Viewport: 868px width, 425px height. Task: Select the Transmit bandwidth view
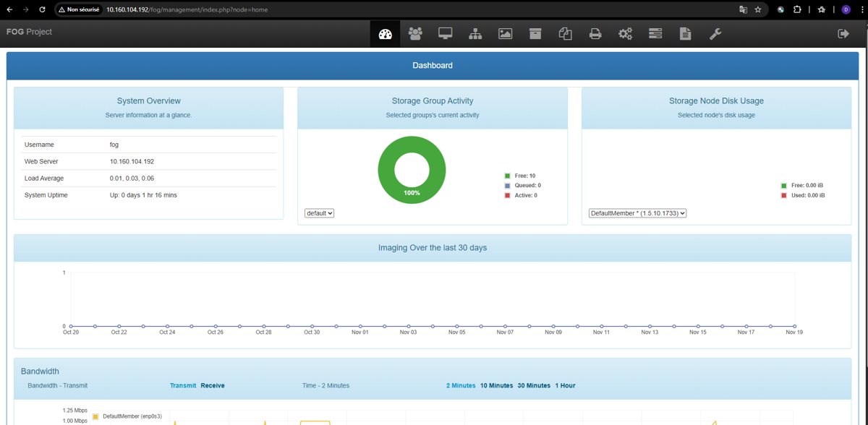pos(183,385)
